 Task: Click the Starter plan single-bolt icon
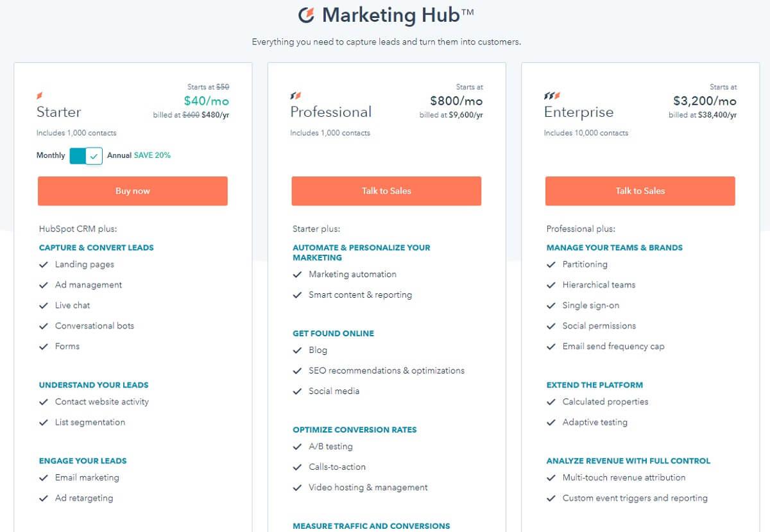point(40,96)
